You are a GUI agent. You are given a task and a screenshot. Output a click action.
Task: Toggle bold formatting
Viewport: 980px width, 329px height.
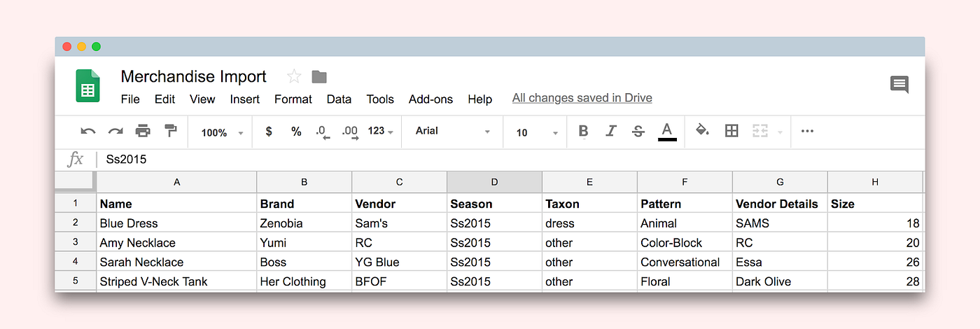584,131
